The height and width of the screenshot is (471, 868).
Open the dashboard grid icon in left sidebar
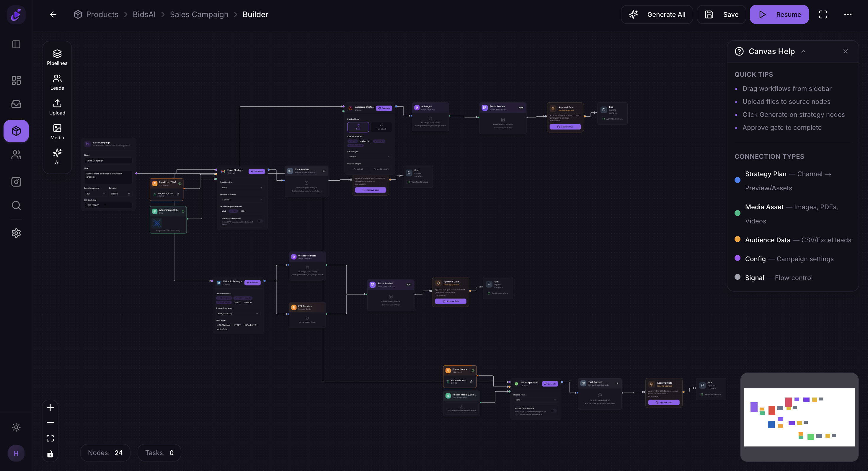[16, 80]
